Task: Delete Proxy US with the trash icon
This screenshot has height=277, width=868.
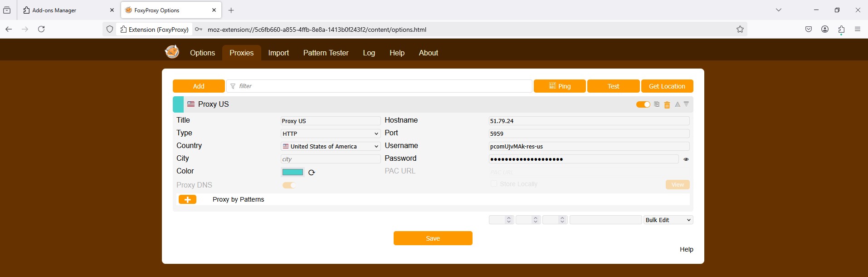Action: coord(667,105)
